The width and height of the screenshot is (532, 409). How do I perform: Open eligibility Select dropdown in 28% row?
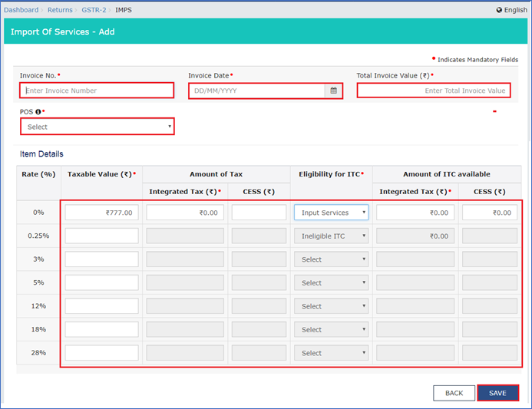[x=332, y=353]
